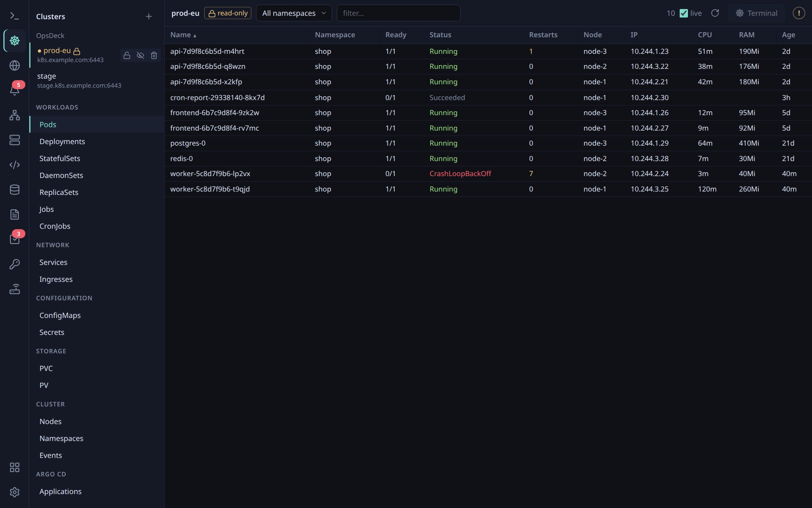Open the globe icon in sidebar
The image size is (812, 508).
14,65
